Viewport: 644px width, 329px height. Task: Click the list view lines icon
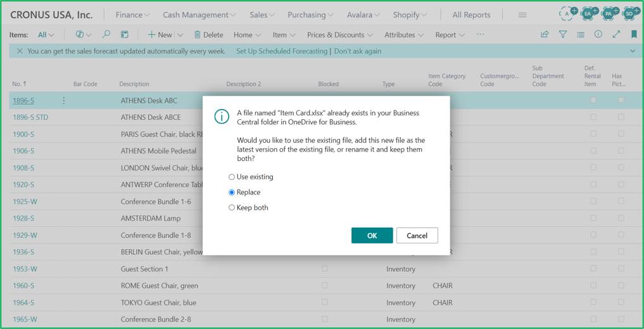coord(580,35)
